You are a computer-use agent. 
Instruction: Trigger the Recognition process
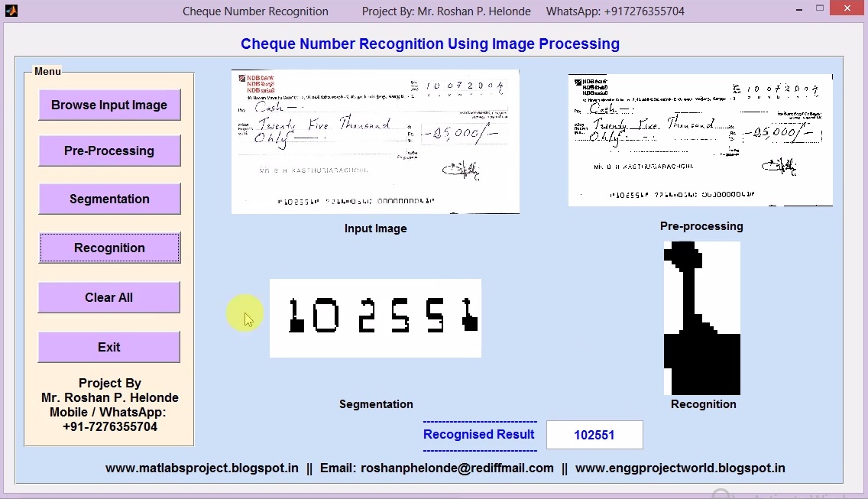(109, 248)
